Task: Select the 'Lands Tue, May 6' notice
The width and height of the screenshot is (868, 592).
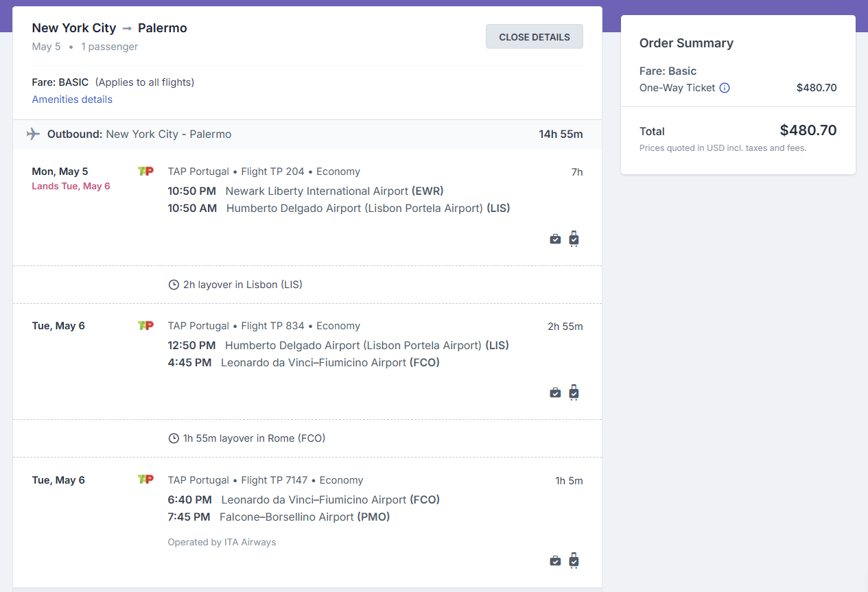Action: (x=71, y=187)
